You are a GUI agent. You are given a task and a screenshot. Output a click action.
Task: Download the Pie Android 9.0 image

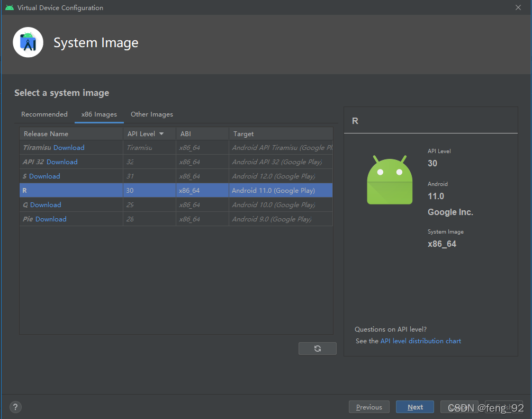coord(51,219)
